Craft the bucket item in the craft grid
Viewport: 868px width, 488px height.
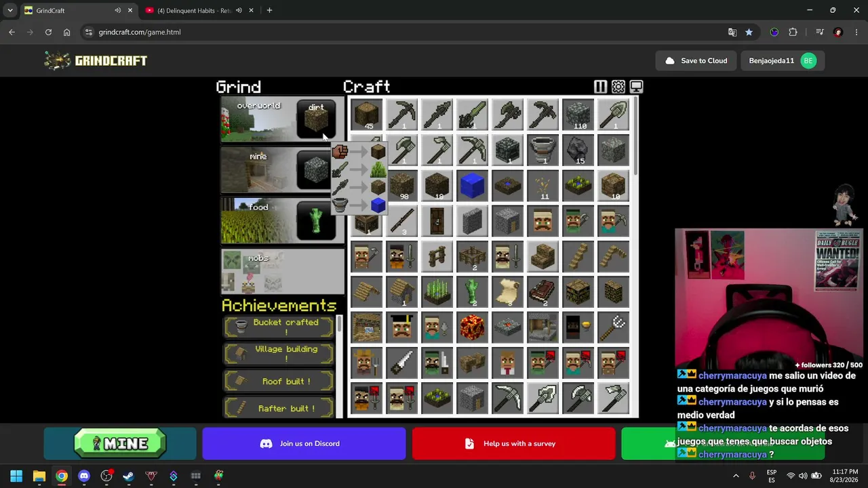543,150
